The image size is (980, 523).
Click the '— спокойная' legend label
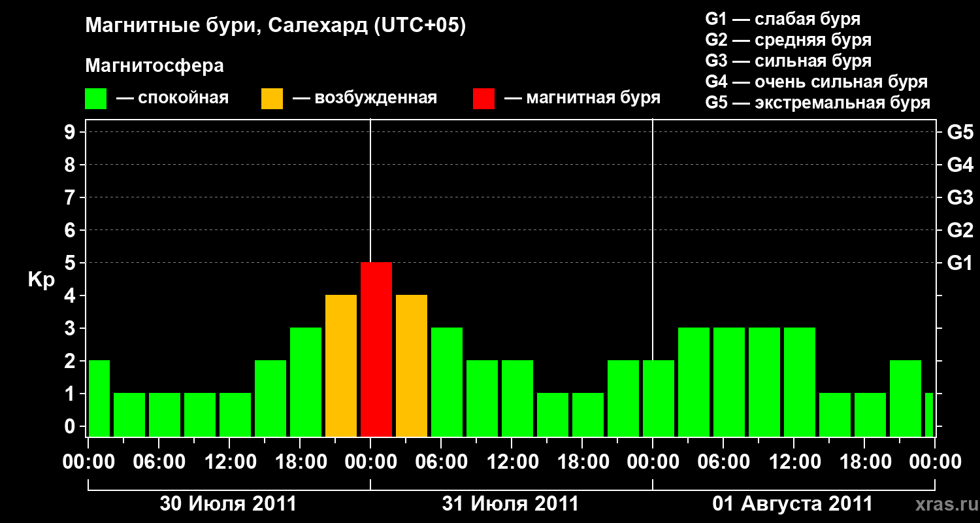pos(172,98)
